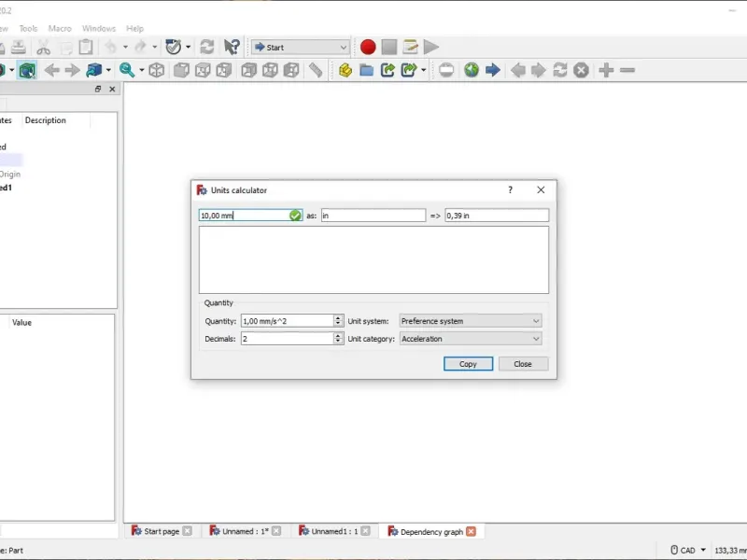The width and height of the screenshot is (747, 560).
Task: Click the make link icon
Action: (x=388, y=71)
